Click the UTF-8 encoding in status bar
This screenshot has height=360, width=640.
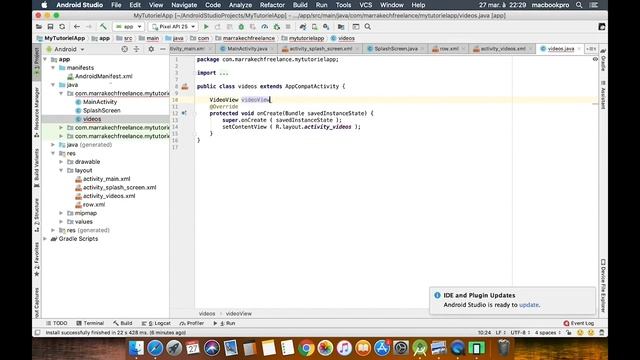click(x=520, y=333)
